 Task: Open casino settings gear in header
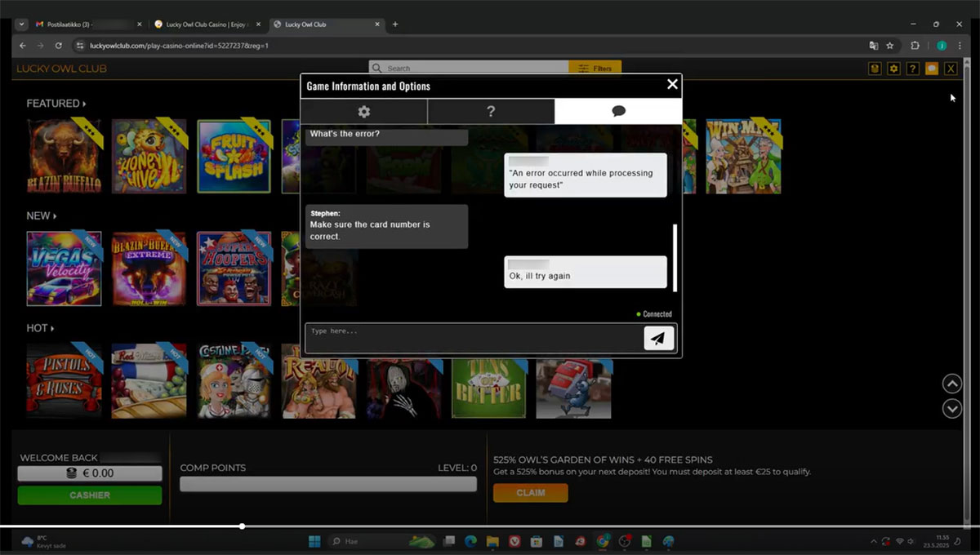[894, 69]
